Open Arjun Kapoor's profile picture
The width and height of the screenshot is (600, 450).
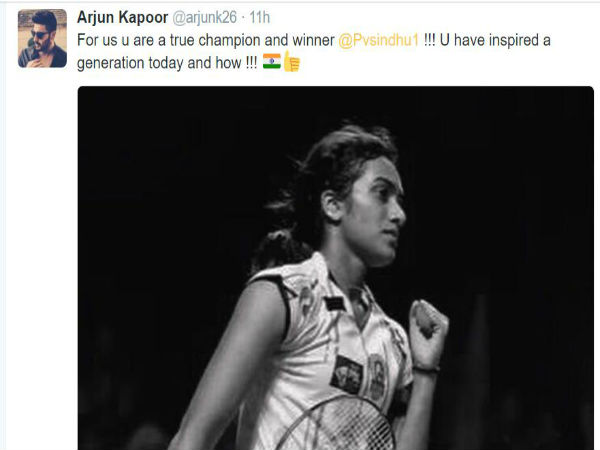pyautogui.click(x=42, y=39)
